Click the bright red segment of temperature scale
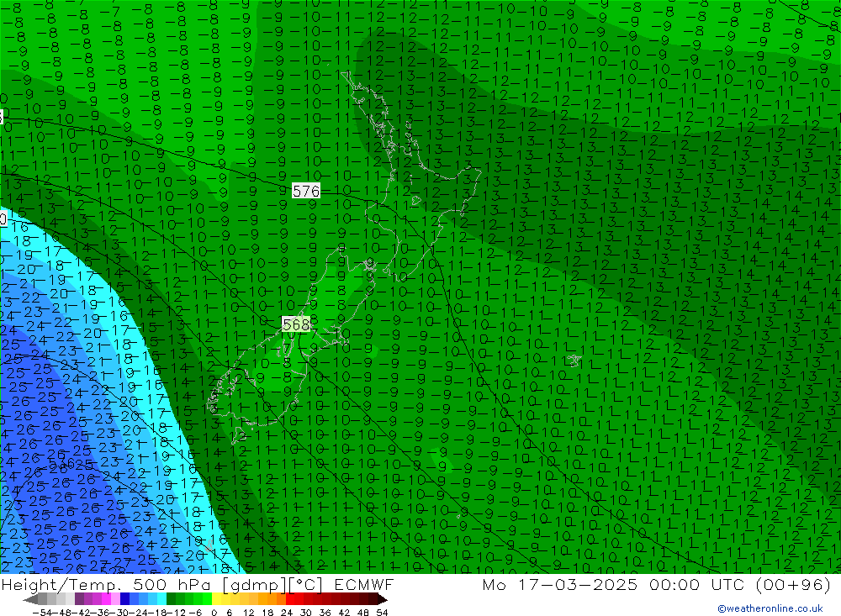Viewport: 841px width, 616px height. (x=290, y=599)
